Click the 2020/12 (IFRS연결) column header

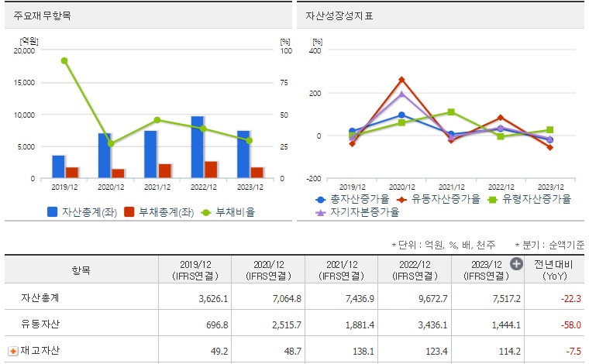[x=269, y=270]
